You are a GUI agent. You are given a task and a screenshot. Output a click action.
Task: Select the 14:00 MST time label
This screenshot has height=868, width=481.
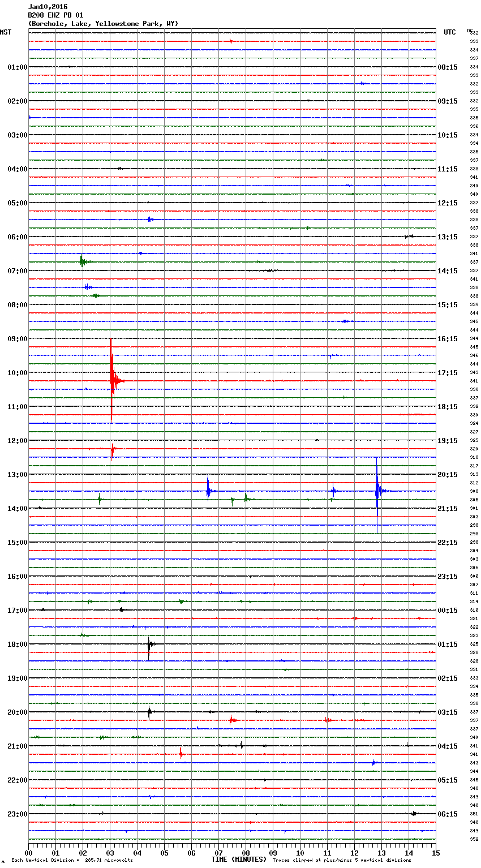[x=18, y=509]
